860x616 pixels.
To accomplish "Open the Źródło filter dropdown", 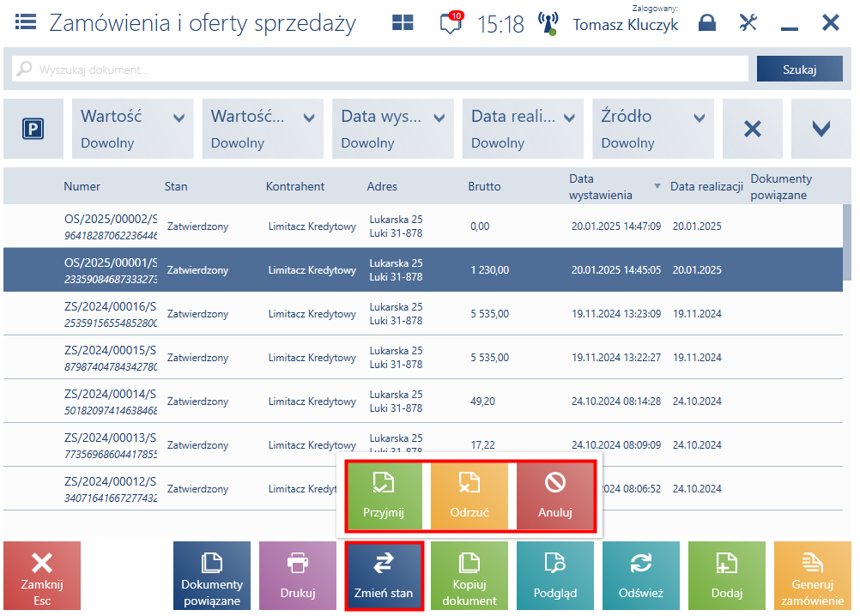I will (653, 129).
